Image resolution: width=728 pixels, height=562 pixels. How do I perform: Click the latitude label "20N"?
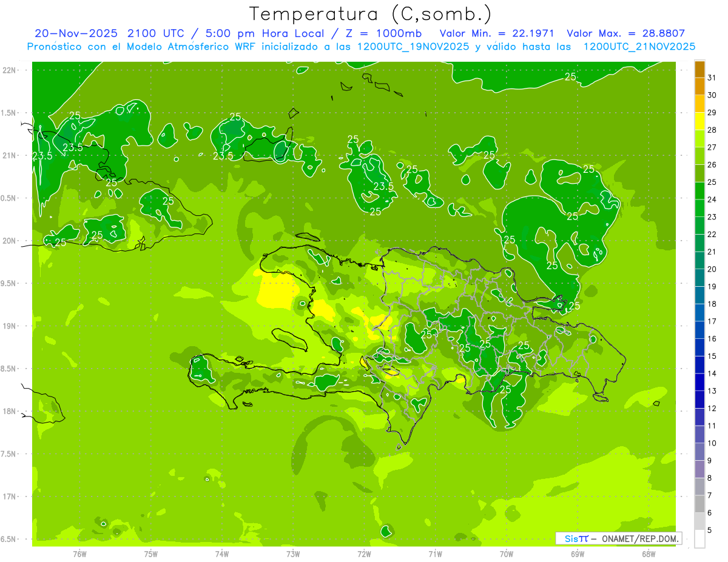click(x=9, y=241)
